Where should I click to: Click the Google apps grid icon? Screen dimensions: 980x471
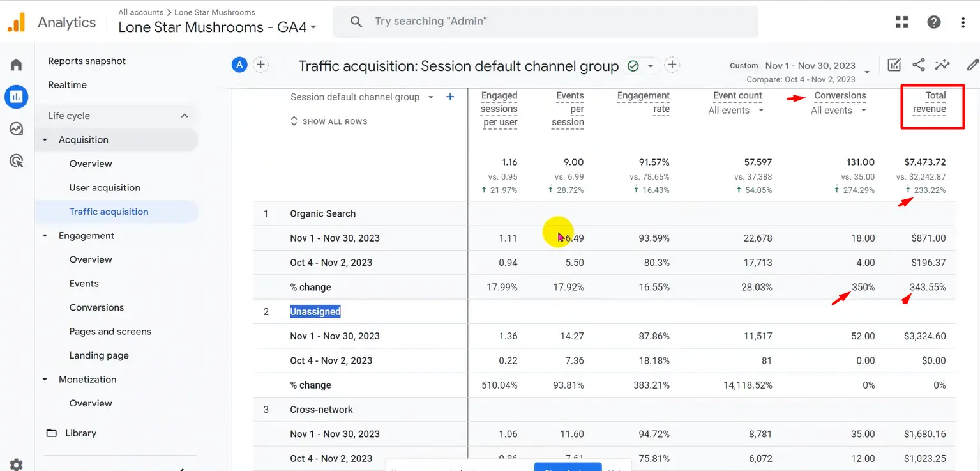coord(901,22)
